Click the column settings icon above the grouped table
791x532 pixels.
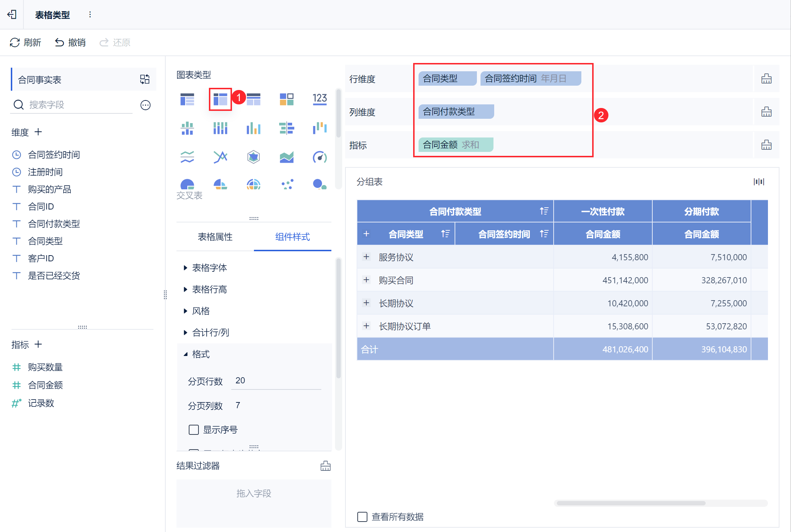coord(759,182)
